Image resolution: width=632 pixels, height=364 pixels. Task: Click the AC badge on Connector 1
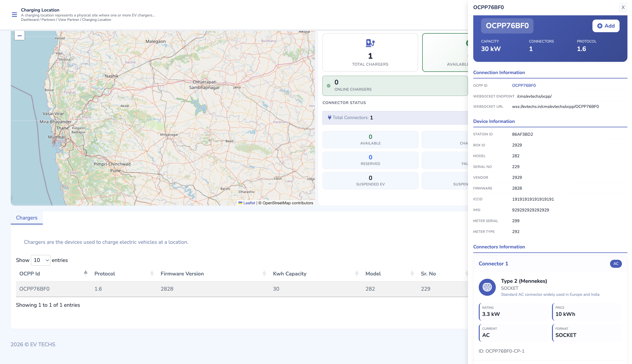click(616, 264)
